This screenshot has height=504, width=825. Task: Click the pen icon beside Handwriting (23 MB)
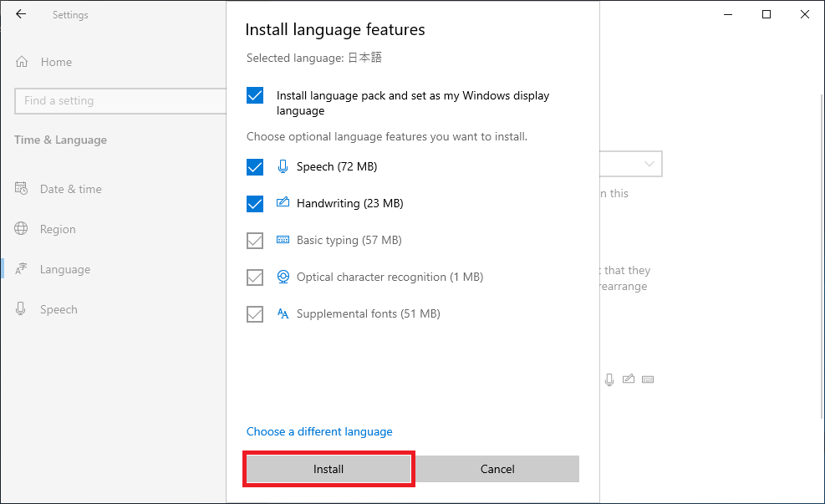pyautogui.click(x=283, y=202)
